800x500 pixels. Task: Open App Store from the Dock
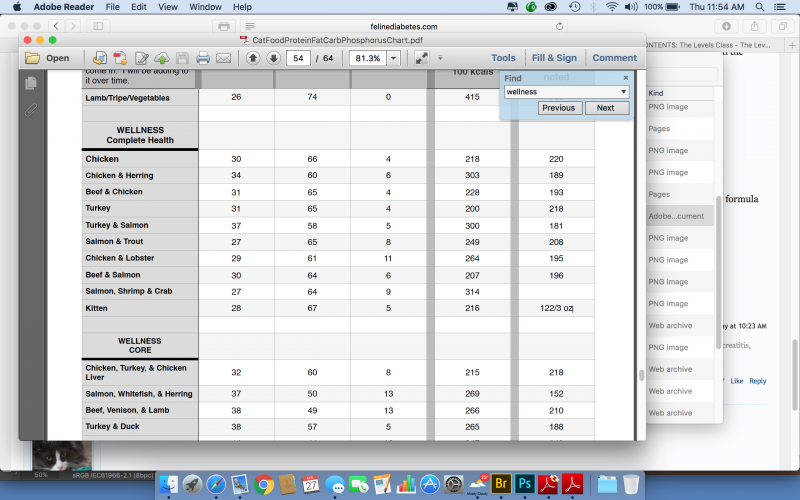[430, 484]
